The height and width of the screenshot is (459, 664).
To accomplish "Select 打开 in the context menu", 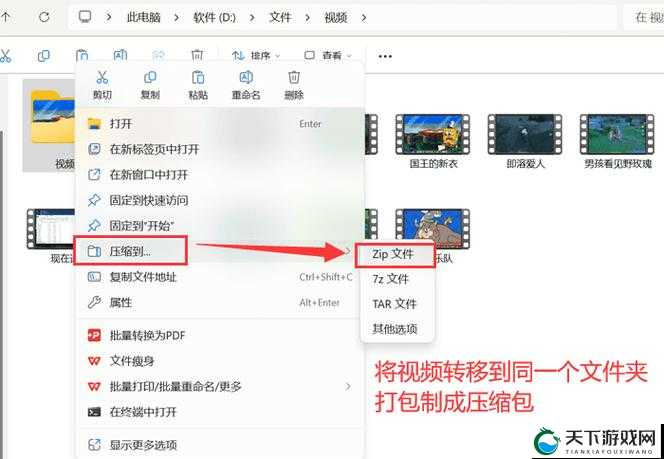I will click(219, 124).
